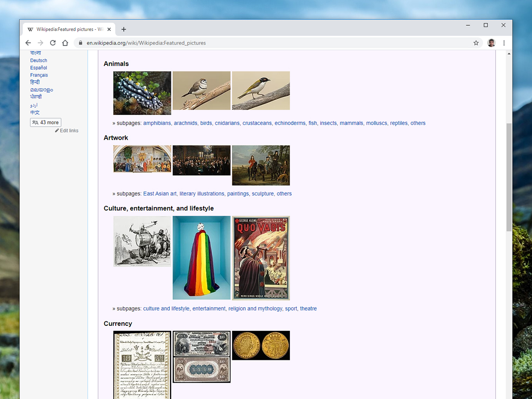The width and height of the screenshot is (532, 399).
Task: Expand the "43 more" languages list
Action: 45,122
